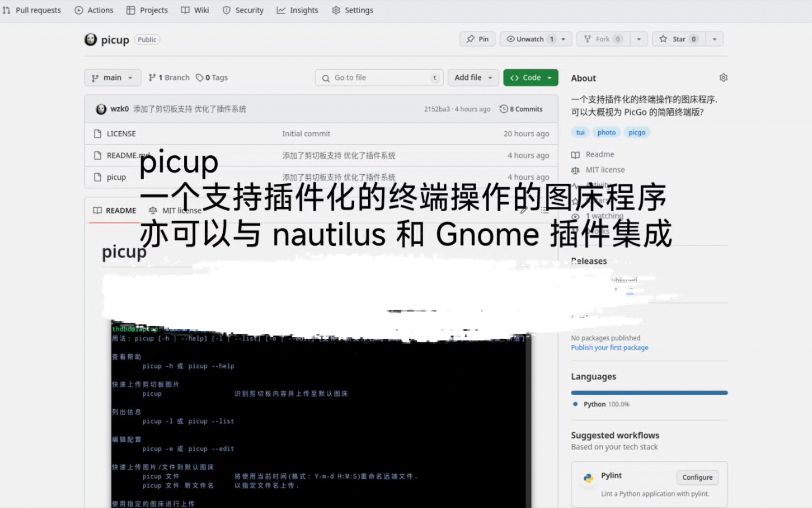This screenshot has height=508, width=812.
Task: Click the README terminal screenshot image
Action: [x=321, y=414]
